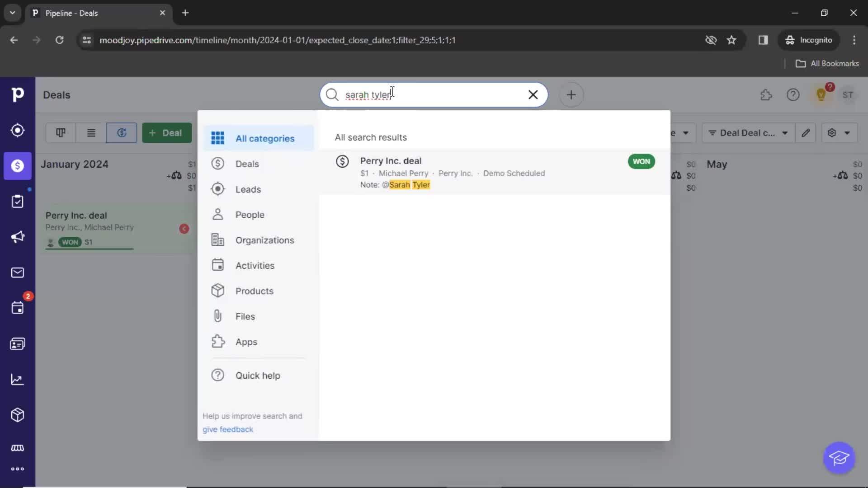Open the Campaigns megaphone icon in sidebar
Screen dimensions: 868x488
(x=18, y=237)
